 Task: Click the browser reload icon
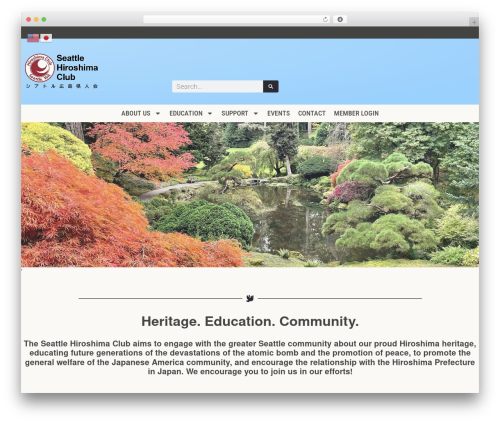(x=325, y=19)
